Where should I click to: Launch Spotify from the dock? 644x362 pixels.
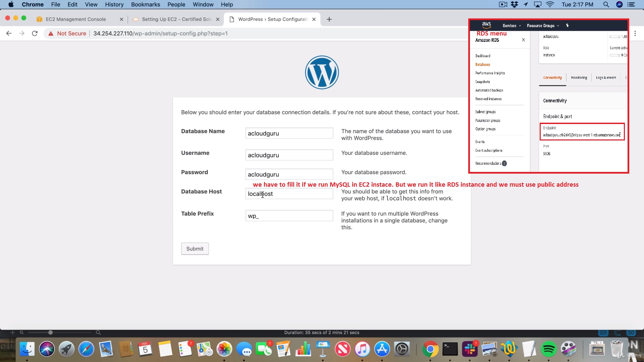(x=549, y=349)
